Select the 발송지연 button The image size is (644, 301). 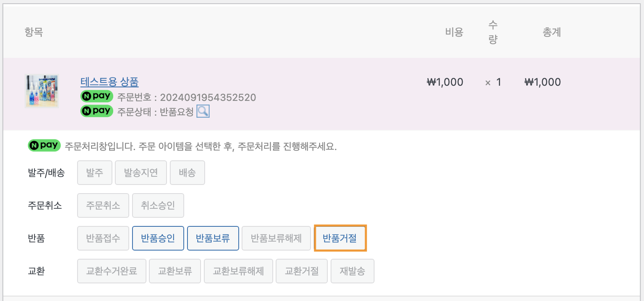coord(141,173)
